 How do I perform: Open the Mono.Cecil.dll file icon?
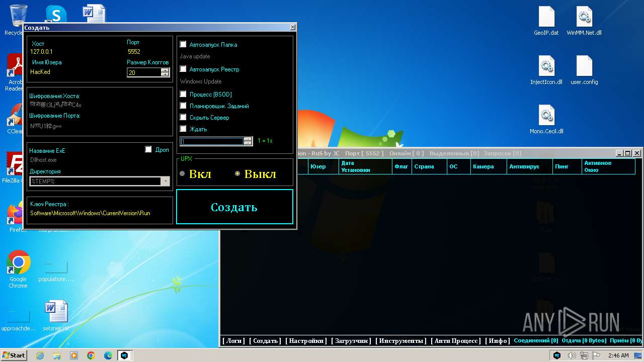[546, 119]
